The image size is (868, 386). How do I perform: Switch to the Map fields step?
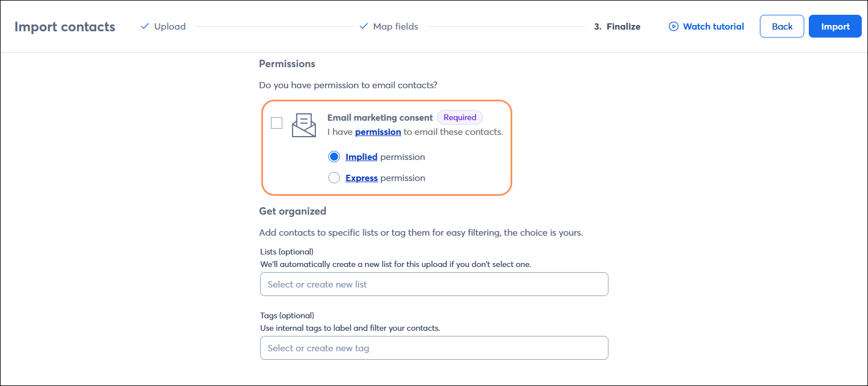click(395, 26)
